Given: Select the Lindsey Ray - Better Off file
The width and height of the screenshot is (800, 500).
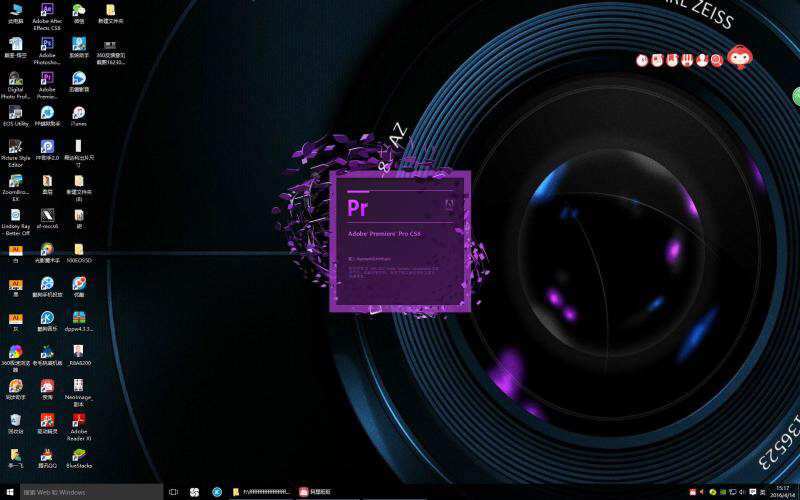Looking at the screenshot, I should (15, 221).
